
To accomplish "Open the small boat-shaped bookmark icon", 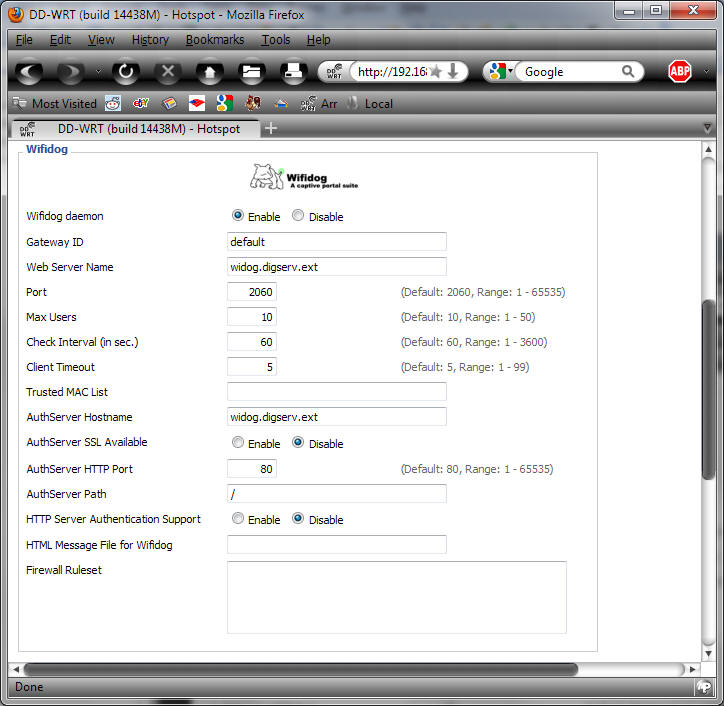I will (x=281, y=104).
